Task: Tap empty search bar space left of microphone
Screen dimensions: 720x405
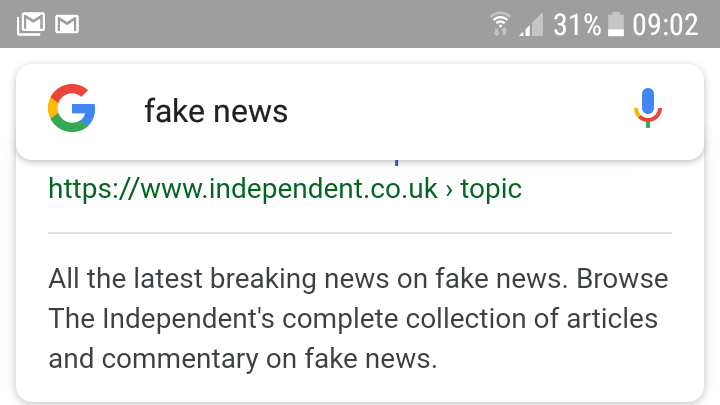Action: point(459,112)
